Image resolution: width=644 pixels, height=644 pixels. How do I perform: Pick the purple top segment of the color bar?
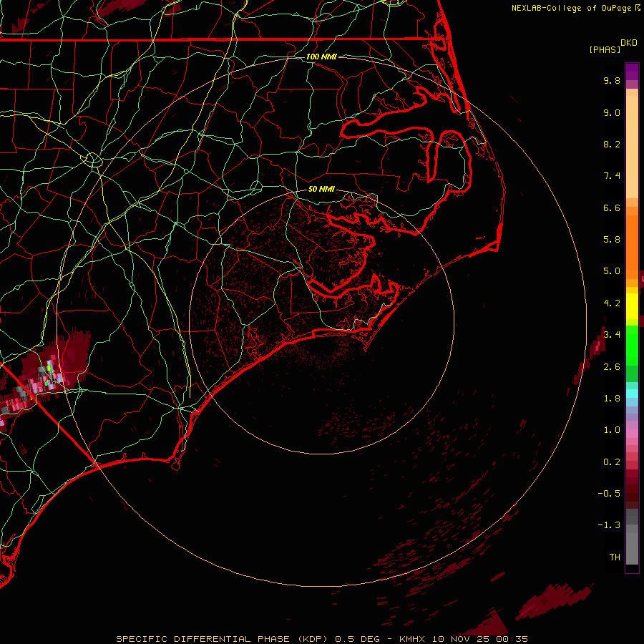click(632, 72)
